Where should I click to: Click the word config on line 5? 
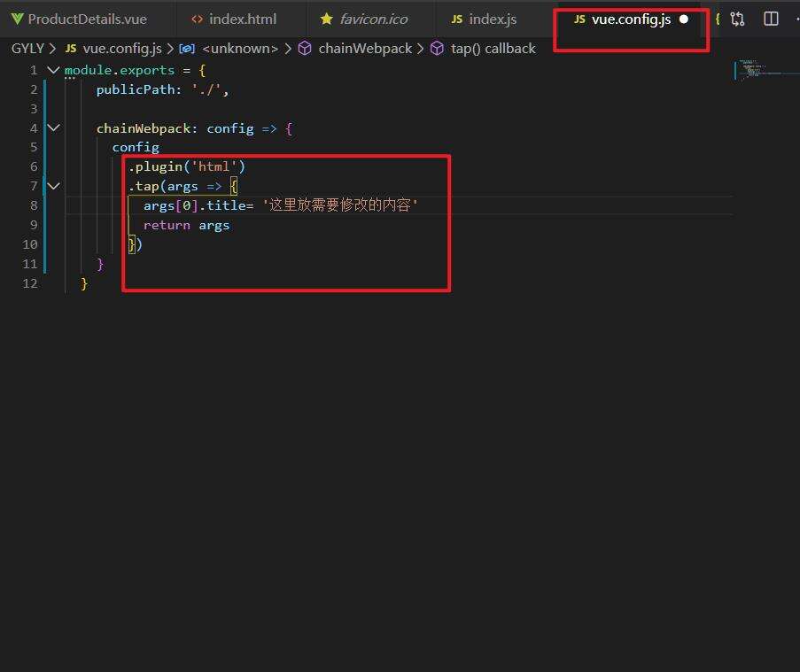136,147
